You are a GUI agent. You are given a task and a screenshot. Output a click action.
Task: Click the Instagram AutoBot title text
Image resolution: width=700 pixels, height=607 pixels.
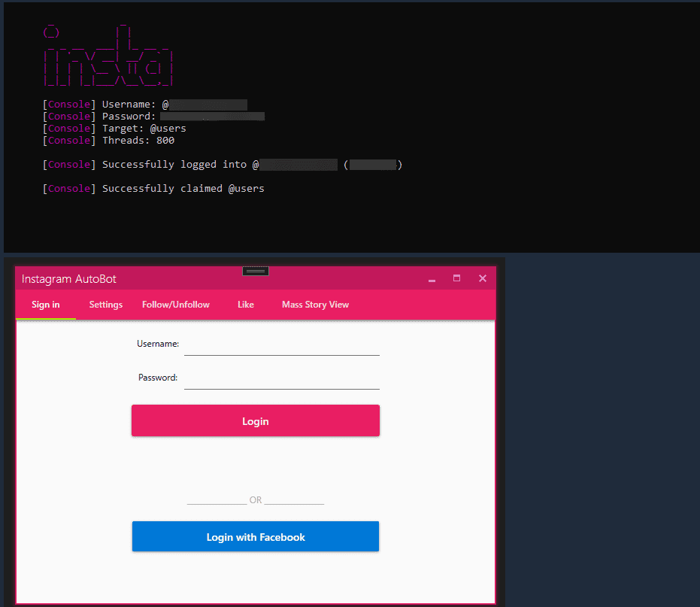(x=68, y=279)
